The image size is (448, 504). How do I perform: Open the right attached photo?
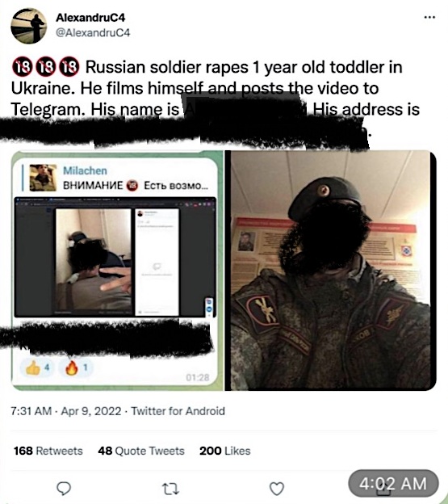coord(331,271)
